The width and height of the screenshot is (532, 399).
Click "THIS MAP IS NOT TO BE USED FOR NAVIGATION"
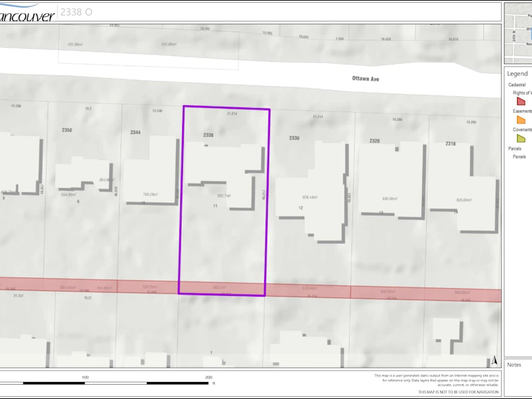(x=459, y=392)
